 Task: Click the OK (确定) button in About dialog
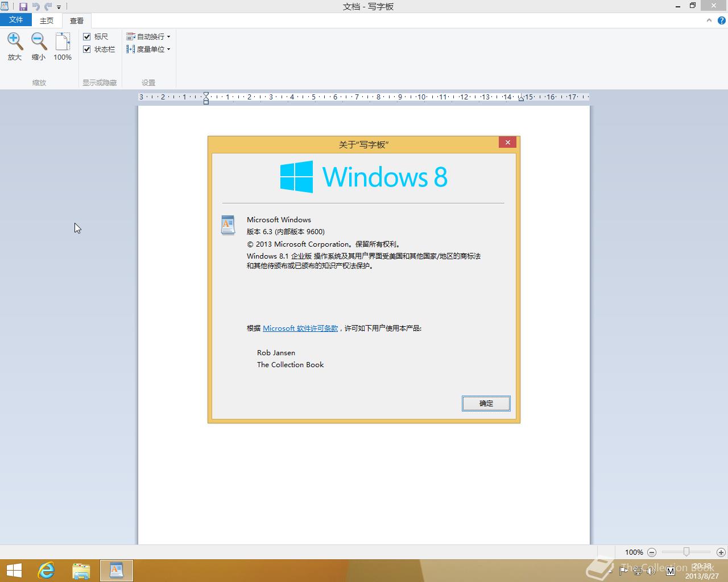[x=486, y=404]
